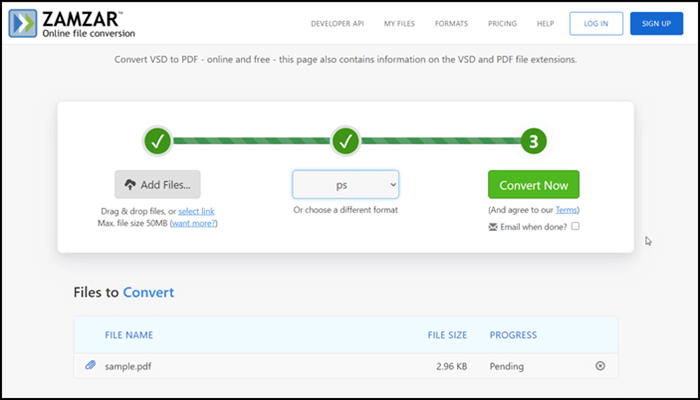Open the ps format dropdown
The height and width of the screenshot is (400, 700).
[346, 185]
